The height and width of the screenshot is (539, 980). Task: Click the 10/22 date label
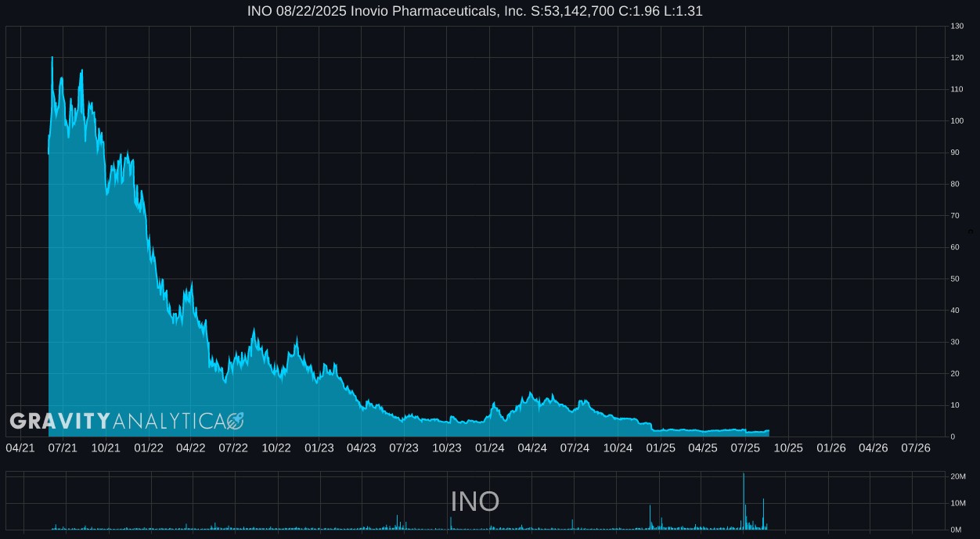pyautogui.click(x=276, y=447)
